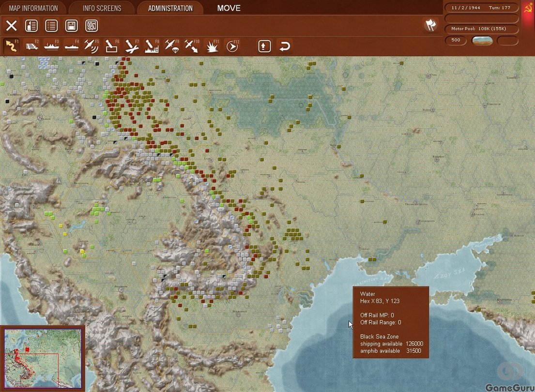Screen dimensions: 535x392
Task: Click the Off Rail MP: 0 line
Action: pyautogui.click(x=377, y=315)
